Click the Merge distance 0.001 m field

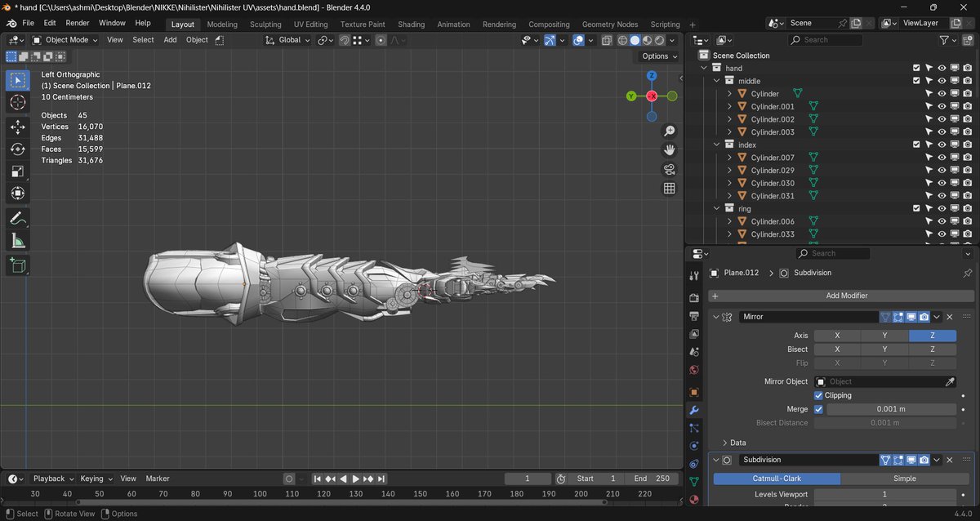[891, 409]
